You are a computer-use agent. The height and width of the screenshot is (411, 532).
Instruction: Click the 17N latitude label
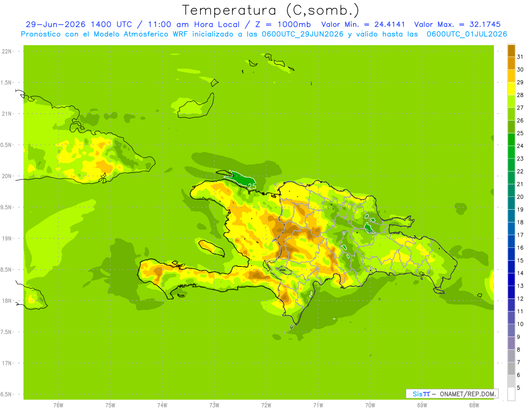coord(6,363)
